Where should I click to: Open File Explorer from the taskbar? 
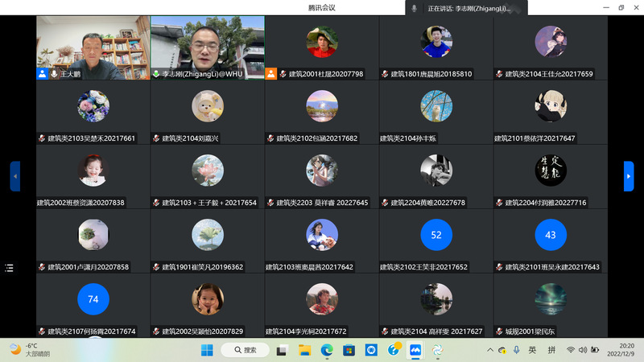[x=304, y=350]
